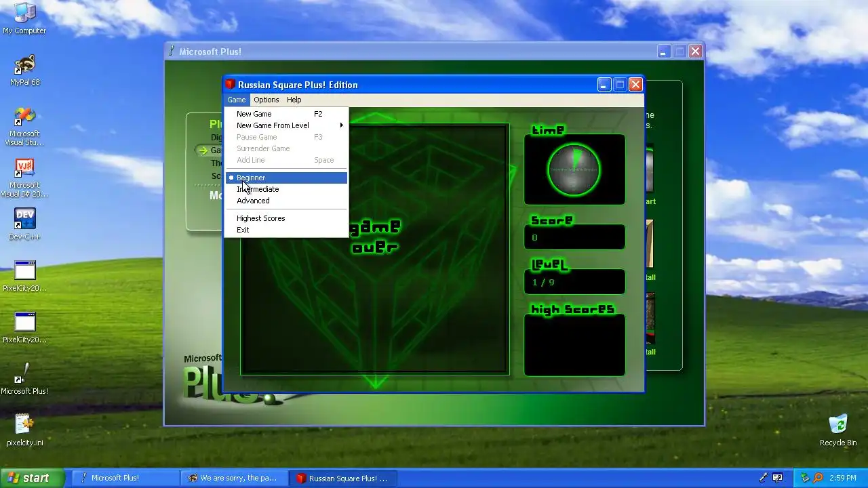Minimize the Russian Square Plus! window
Image resolution: width=868 pixels, height=488 pixels.
click(x=604, y=85)
